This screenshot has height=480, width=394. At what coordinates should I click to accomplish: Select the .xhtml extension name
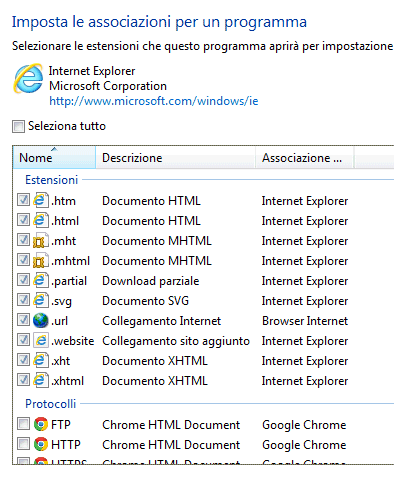tap(67, 381)
